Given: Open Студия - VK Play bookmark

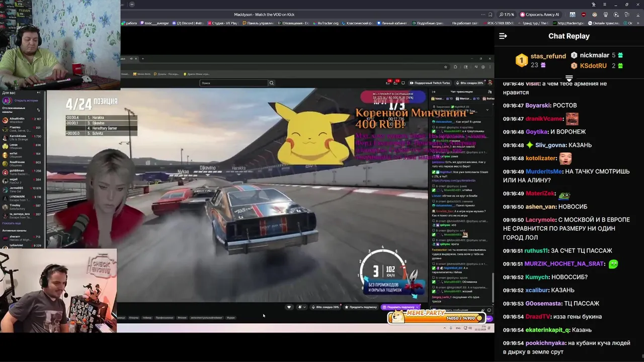Looking at the screenshot, I should point(222,23).
